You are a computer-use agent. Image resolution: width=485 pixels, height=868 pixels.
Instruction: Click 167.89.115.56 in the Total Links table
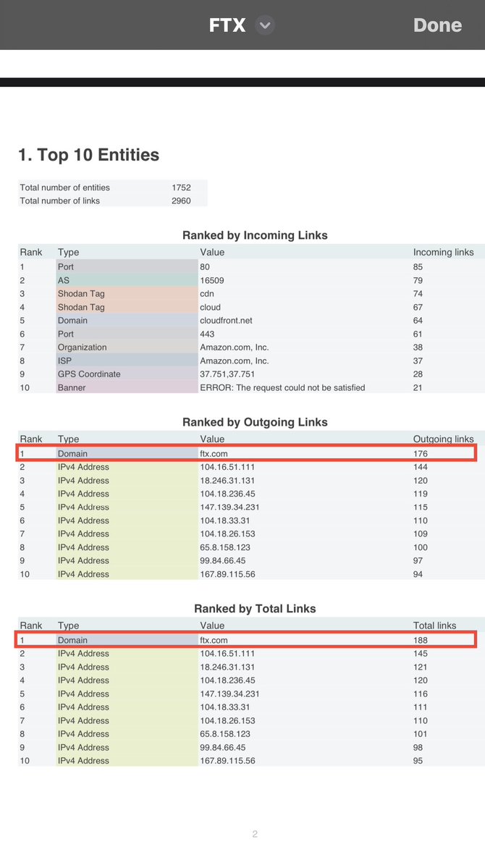tap(227, 761)
